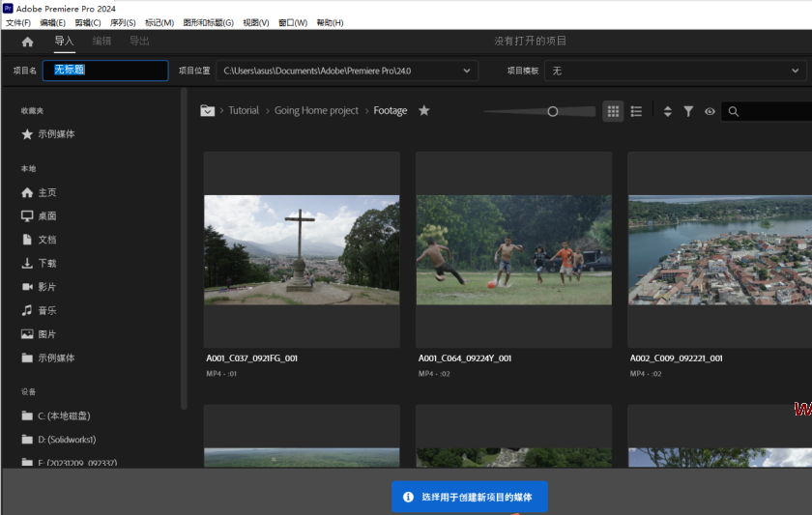Expand the 项目模板 template dropdown
This screenshot has height=515, width=812.
coord(797,71)
